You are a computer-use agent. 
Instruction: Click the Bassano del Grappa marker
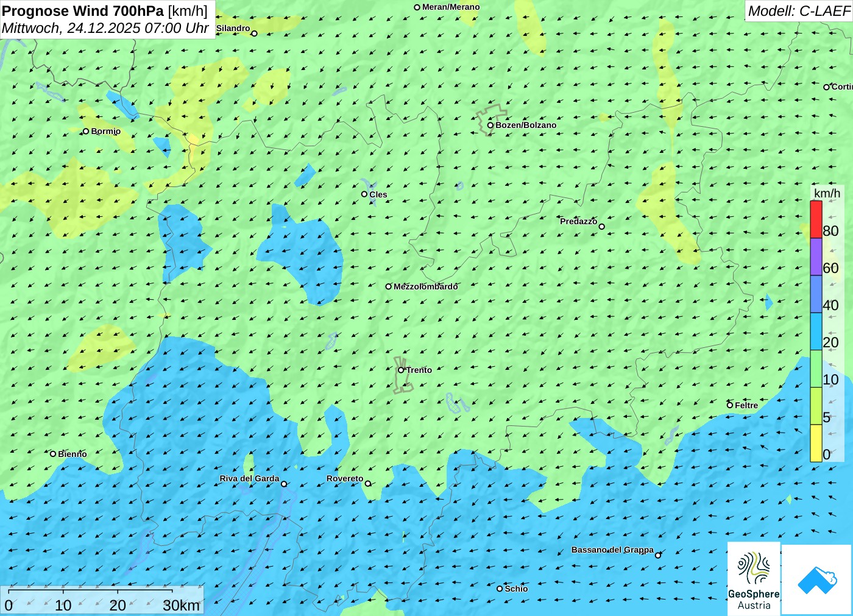coord(657,555)
